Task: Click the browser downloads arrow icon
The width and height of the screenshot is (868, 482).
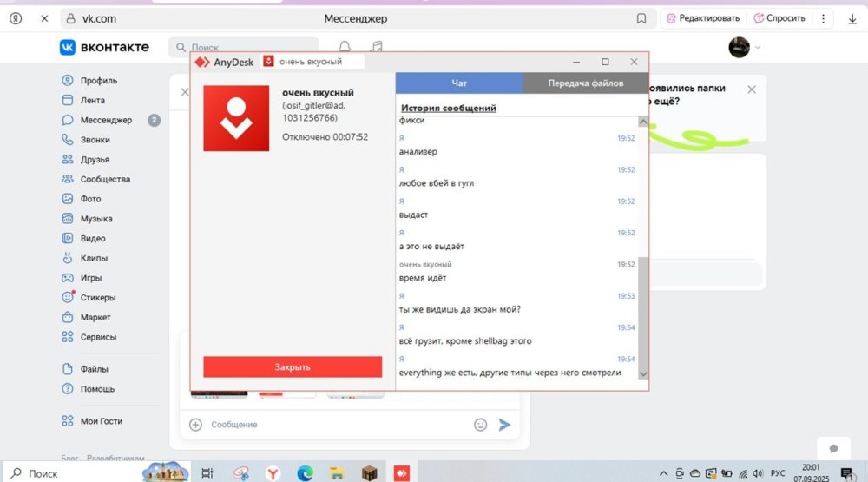Action: [852, 19]
